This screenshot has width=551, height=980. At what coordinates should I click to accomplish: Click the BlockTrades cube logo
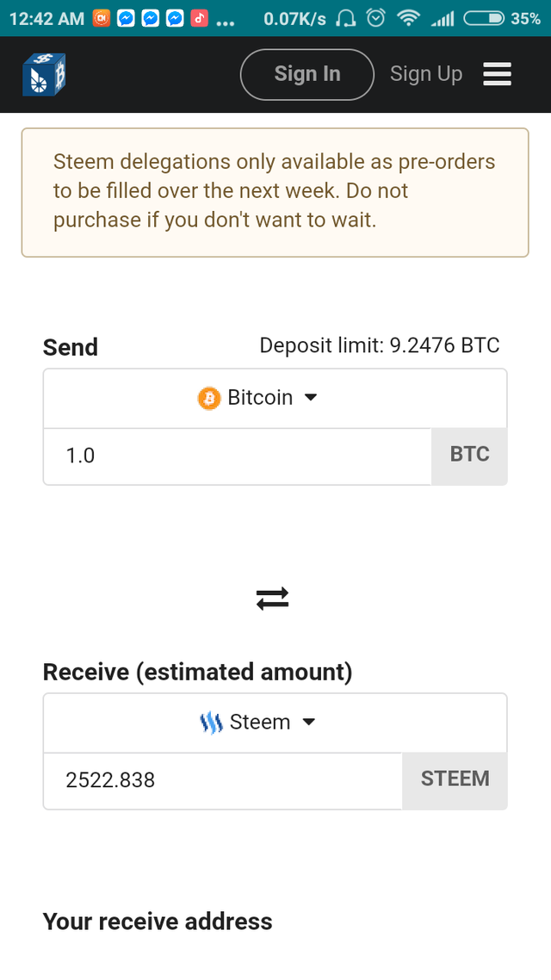[44, 74]
